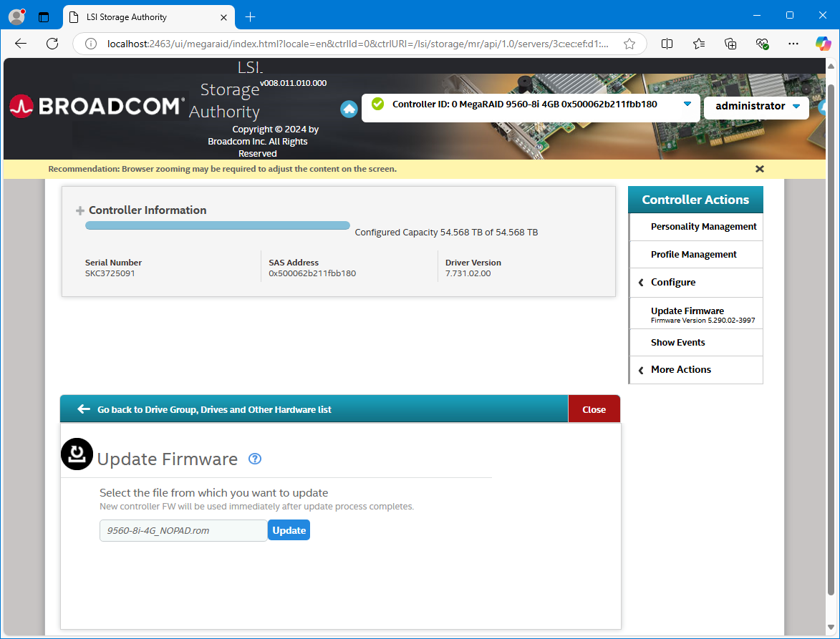Image resolution: width=840 pixels, height=639 pixels.
Task: Refresh the page
Action: tap(52, 44)
